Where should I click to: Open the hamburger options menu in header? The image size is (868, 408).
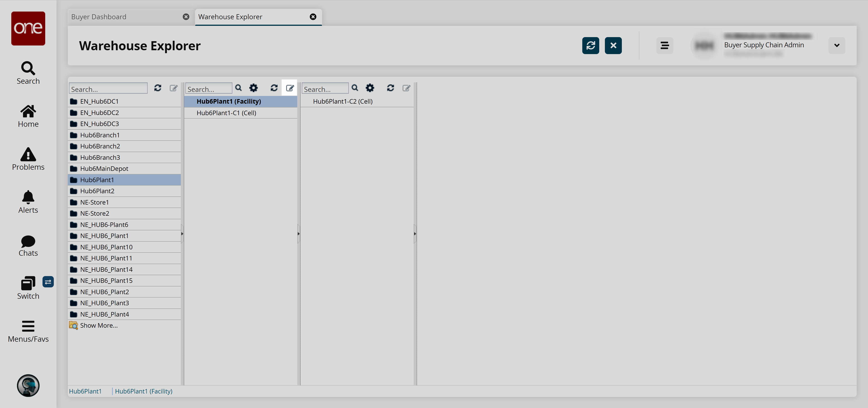pos(665,45)
